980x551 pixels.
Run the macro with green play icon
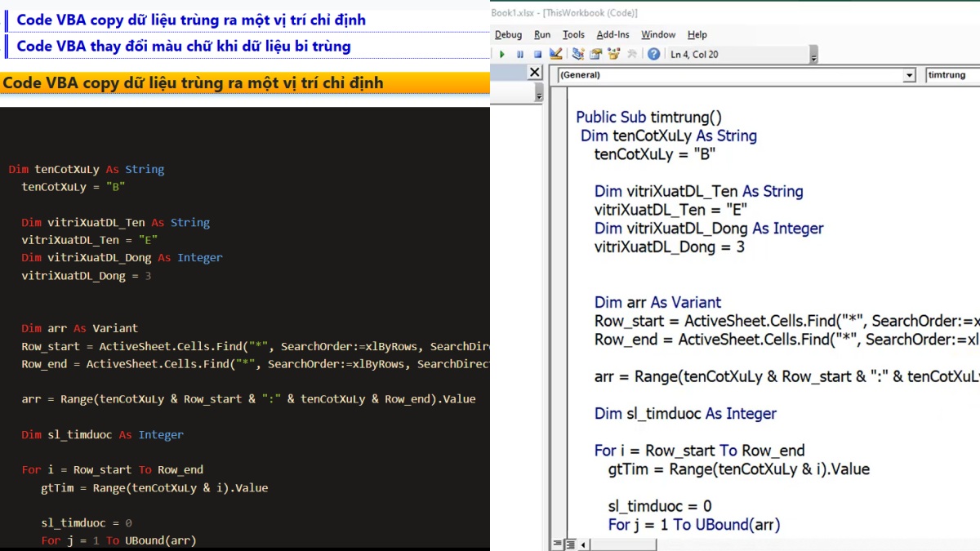(x=501, y=54)
